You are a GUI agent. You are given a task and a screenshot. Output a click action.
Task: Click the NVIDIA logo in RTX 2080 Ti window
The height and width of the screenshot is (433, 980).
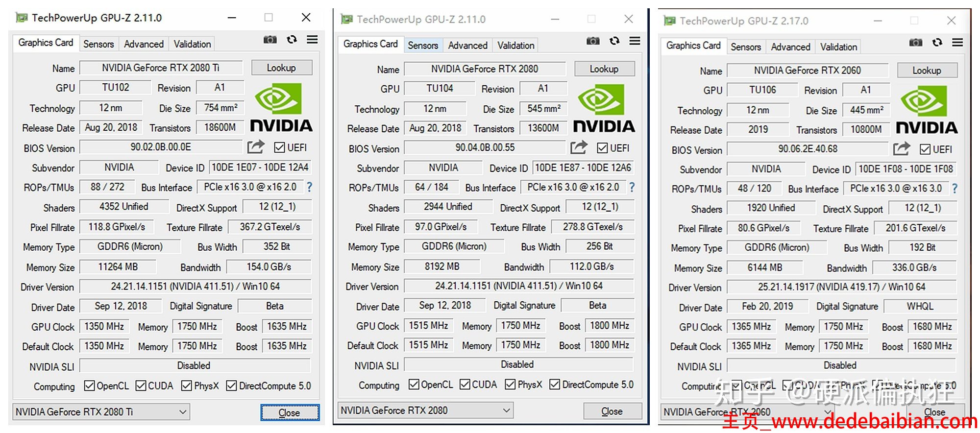click(x=281, y=108)
